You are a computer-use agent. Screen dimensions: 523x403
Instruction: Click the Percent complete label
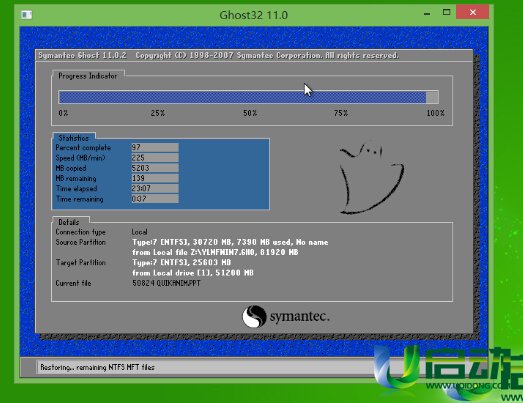83,147
